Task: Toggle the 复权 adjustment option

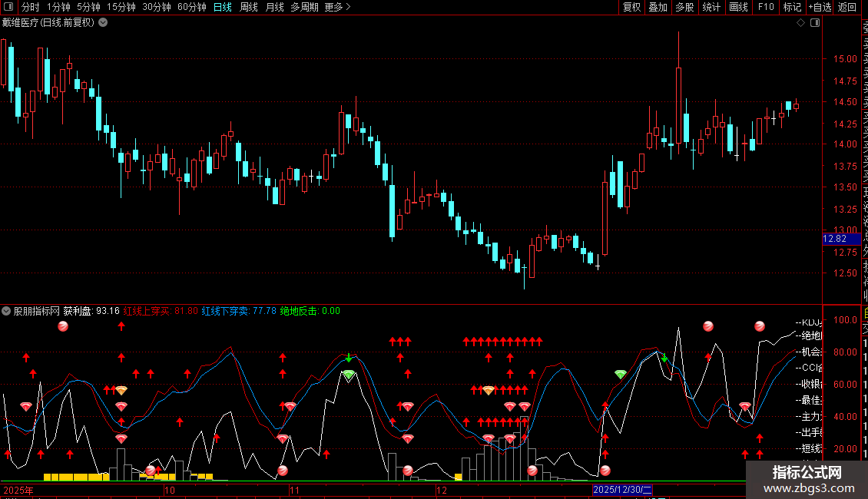Action: click(631, 7)
